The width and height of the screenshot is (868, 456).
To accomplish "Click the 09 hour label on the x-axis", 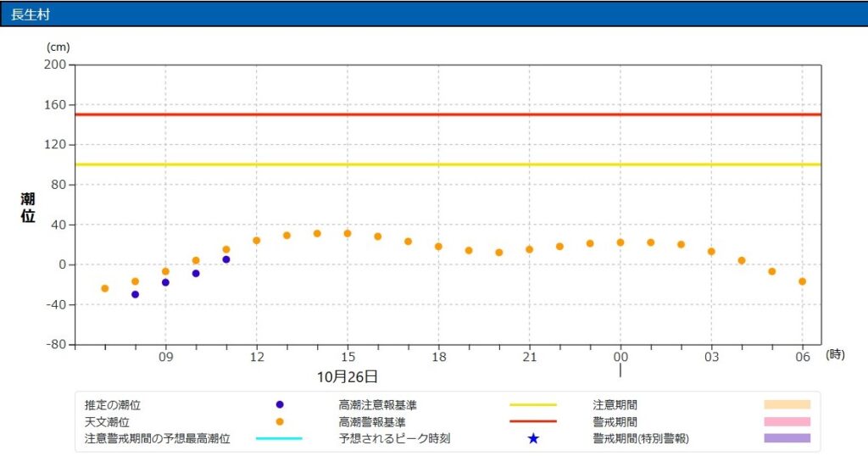I will [165, 357].
